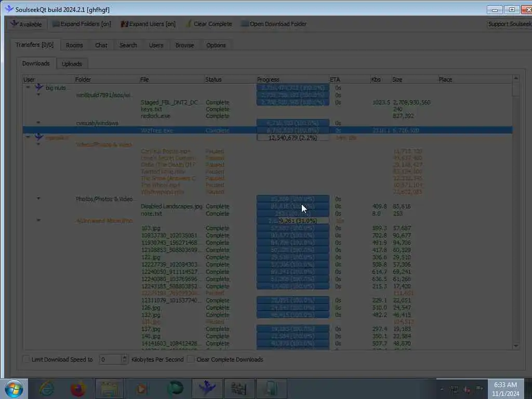Select the note.txt file row
The width and height of the screenshot is (532, 399).
268,214
